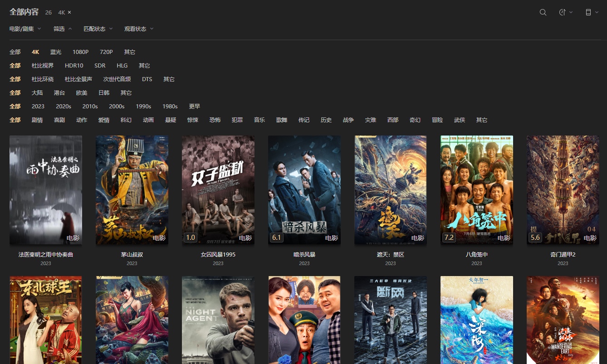Choose the 杜比视界 filter
Image resolution: width=607 pixels, height=364 pixels.
click(43, 66)
